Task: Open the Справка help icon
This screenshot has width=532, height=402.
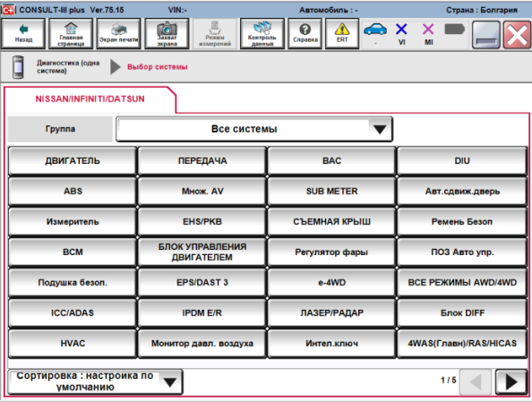Action: coord(305,34)
